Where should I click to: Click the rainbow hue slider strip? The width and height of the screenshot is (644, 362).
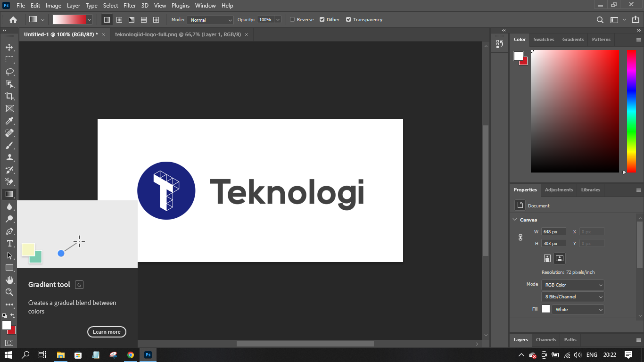tap(631, 111)
